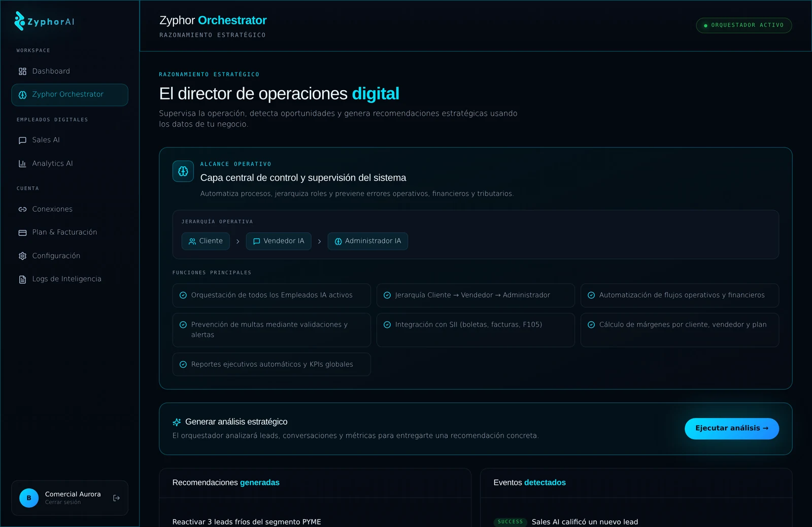Click the 'Funciones Principales' label

coord(212,273)
